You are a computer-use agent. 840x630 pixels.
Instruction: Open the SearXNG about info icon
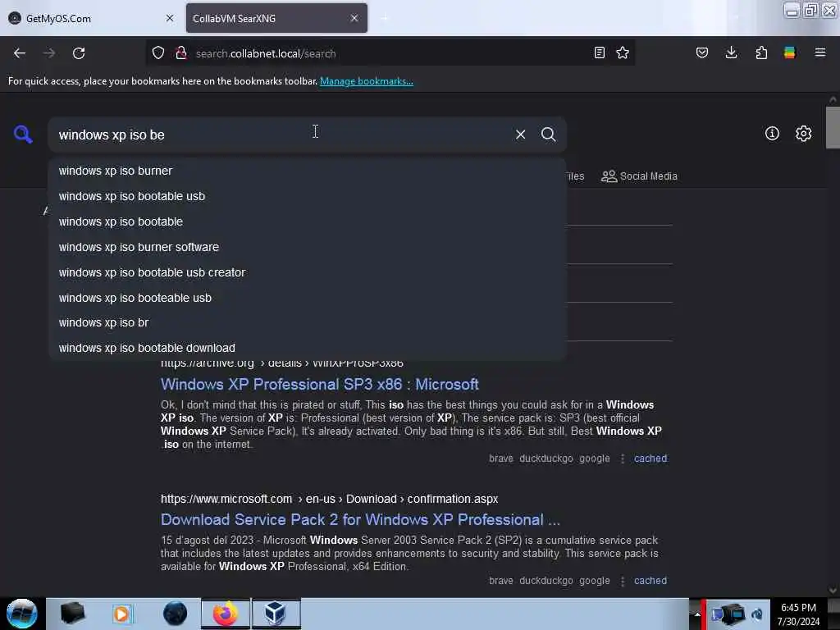pyautogui.click(x=772, y=134)
